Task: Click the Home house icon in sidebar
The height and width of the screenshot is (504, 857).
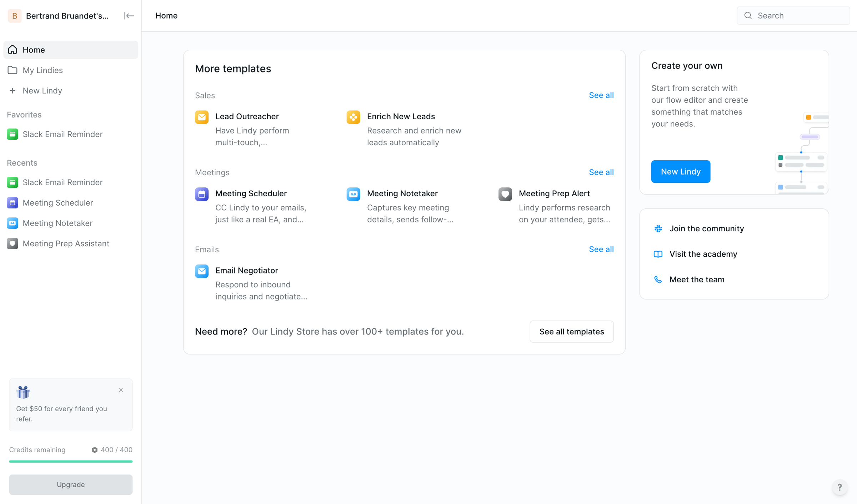Action: (12, 50)
